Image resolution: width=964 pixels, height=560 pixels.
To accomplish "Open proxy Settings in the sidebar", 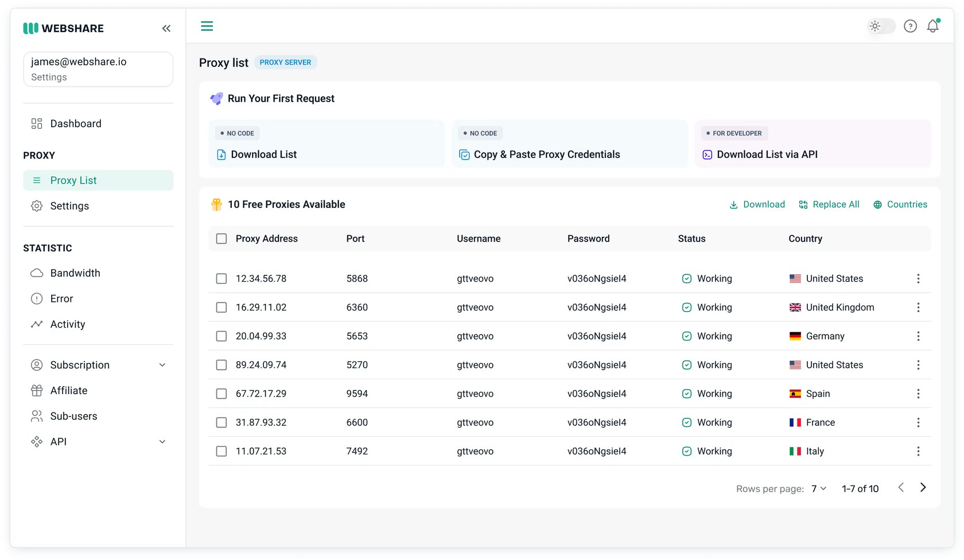I will [x=98, y=206].
